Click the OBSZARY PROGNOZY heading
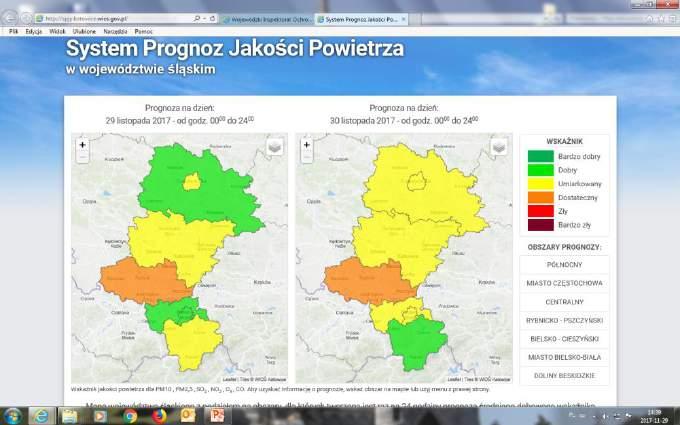This screenshot has width=680, height=425. [564, 247]
